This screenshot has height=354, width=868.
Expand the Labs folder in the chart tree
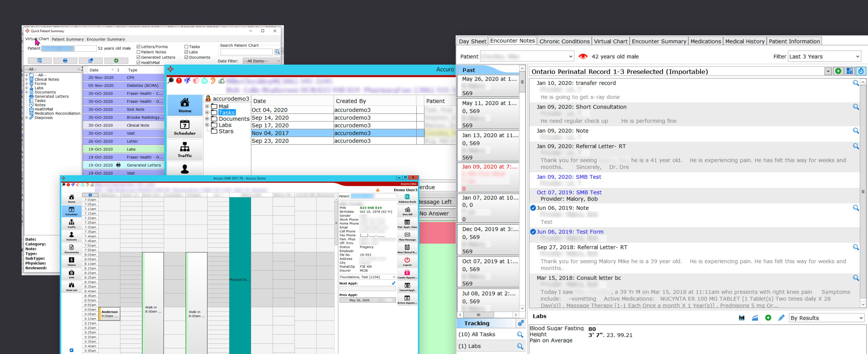pos(27,88)
